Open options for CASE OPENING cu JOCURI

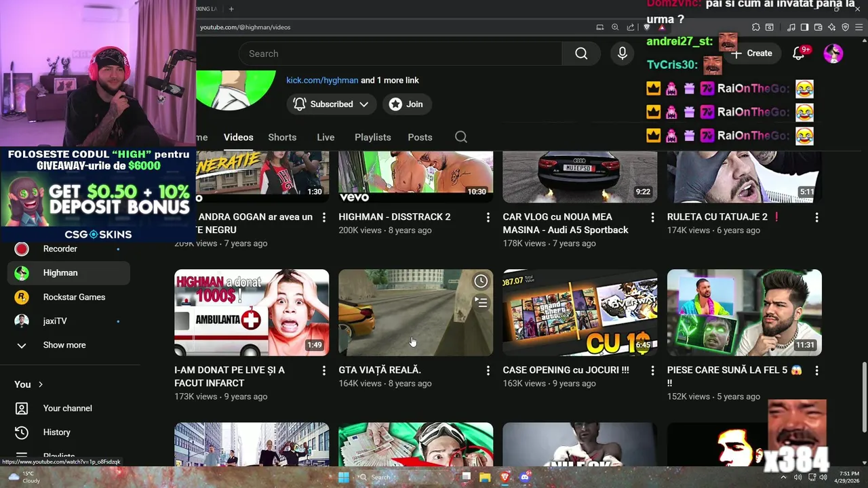coord(652,371)
